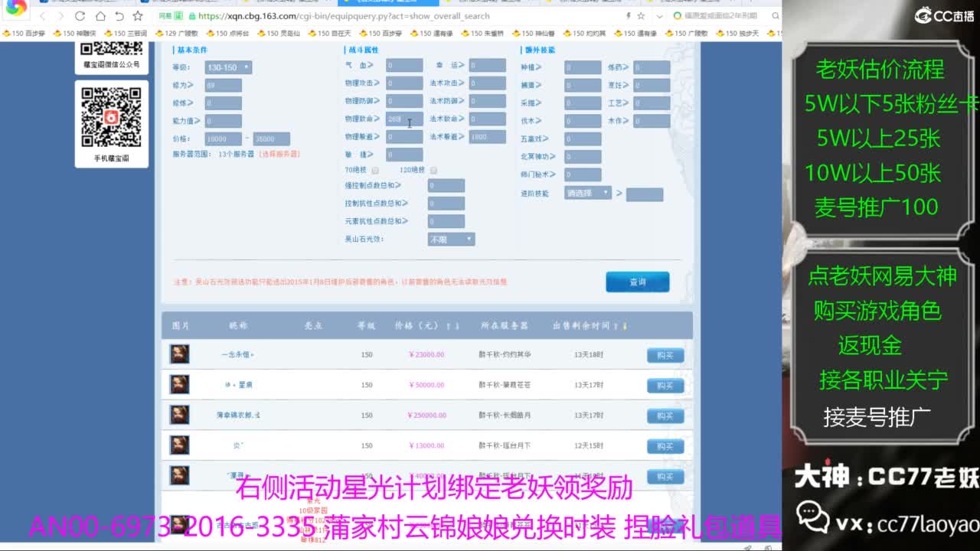The height and width of the screenshot is (551, 980).
Task: Open the 吴山石光效 dropdown
Action: coord(451,239)
